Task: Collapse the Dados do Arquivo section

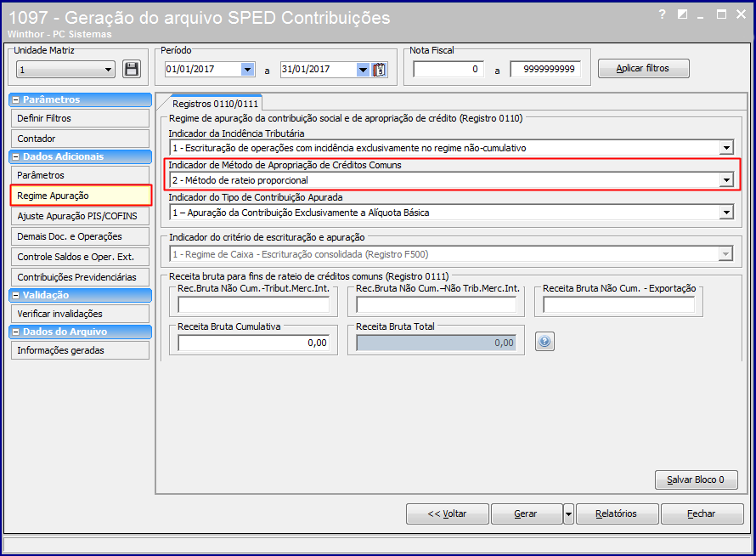Action: click(16, 332)
